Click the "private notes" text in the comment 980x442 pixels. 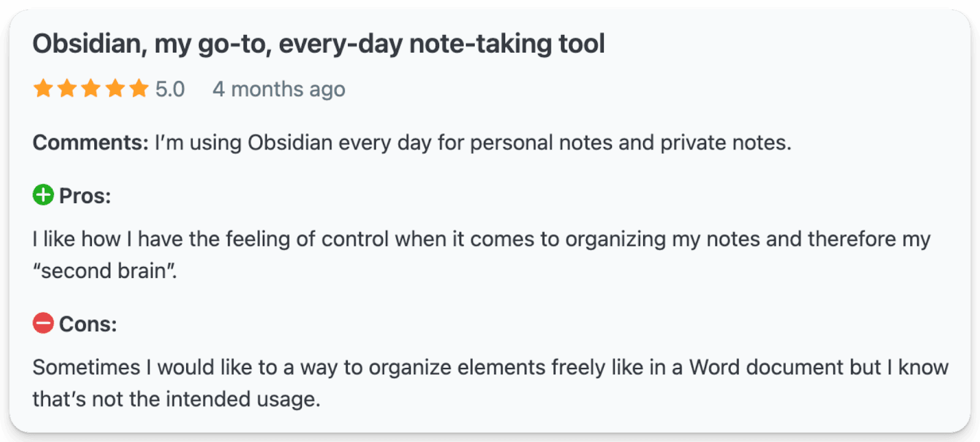click(x=725, y=143)
